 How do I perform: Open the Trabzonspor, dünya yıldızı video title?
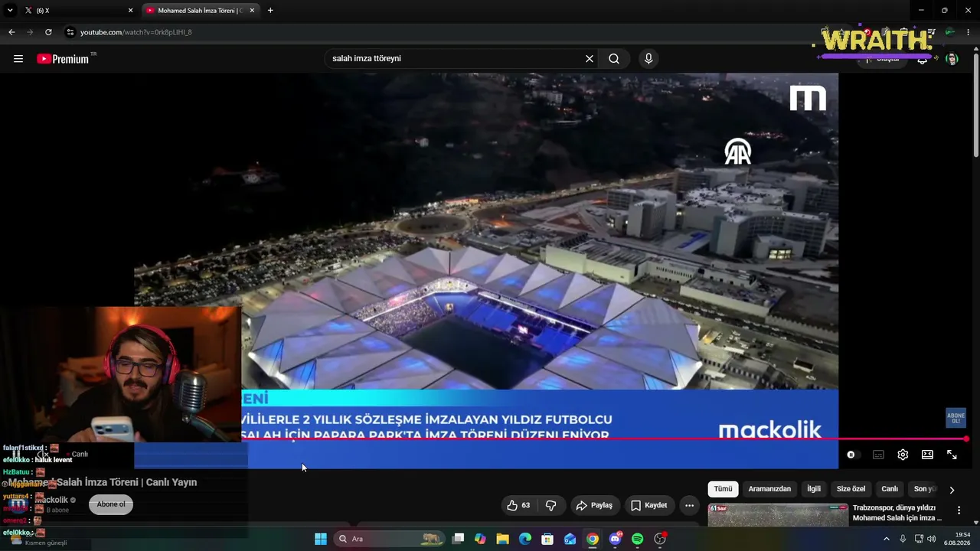897,513
